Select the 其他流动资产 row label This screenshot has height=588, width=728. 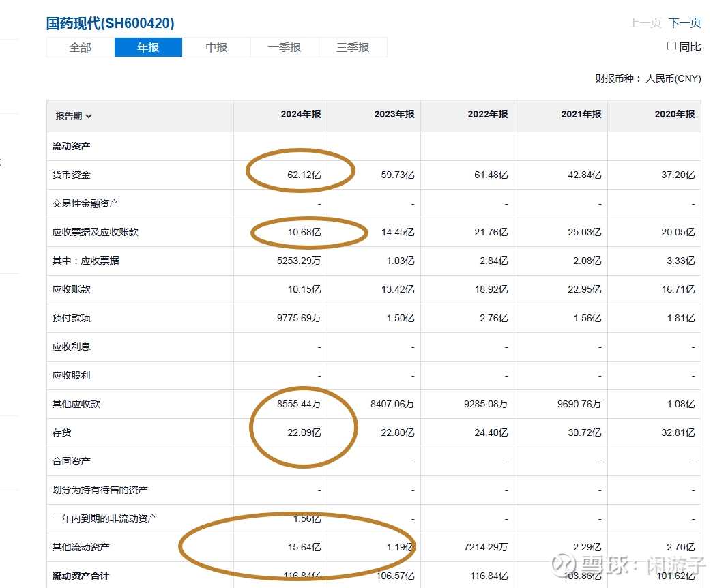click(x=81, y=547)
